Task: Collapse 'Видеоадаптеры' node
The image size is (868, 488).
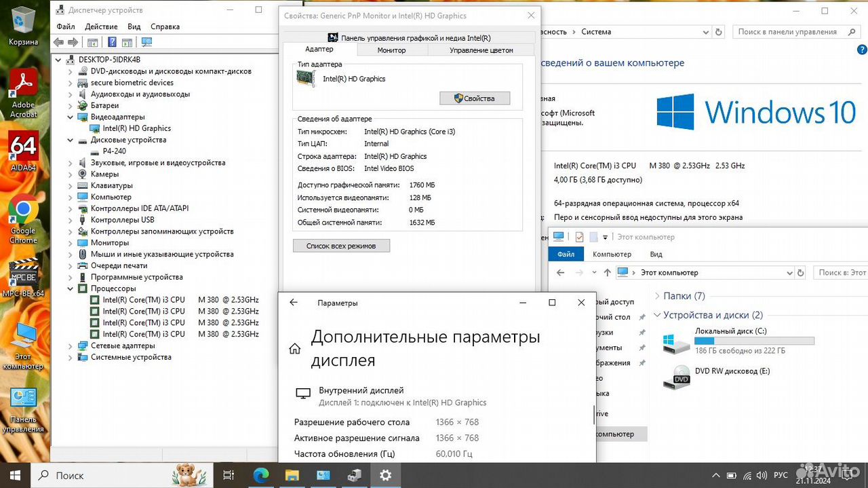Action: pyautogui.click(x=71, y=117)
